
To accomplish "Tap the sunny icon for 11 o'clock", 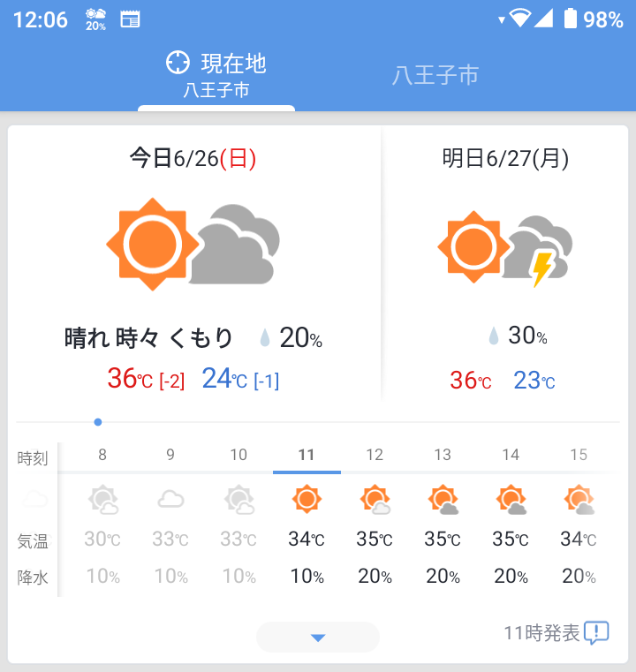I will click(x=307, y=500).
